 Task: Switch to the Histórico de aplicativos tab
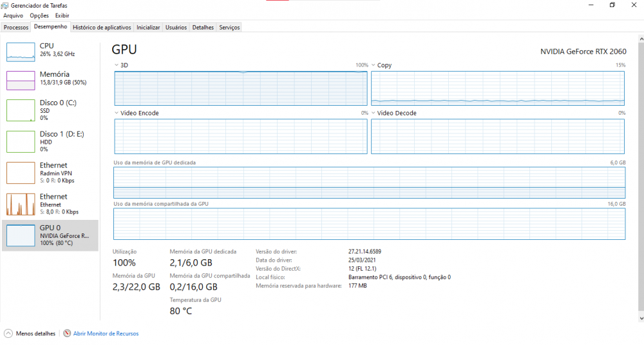click(102, 28)
